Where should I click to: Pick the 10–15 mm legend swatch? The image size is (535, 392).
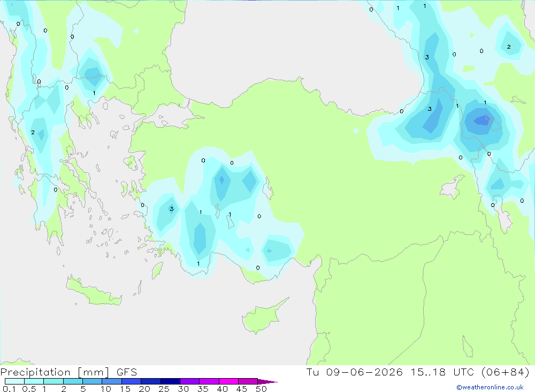click(112, 381)
